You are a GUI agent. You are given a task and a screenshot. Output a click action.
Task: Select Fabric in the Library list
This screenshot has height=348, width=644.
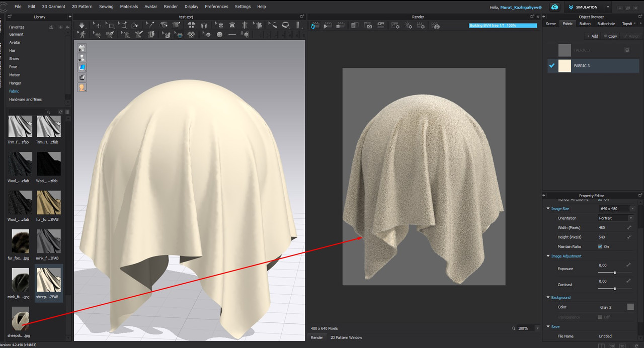click(x=14, y=91)
